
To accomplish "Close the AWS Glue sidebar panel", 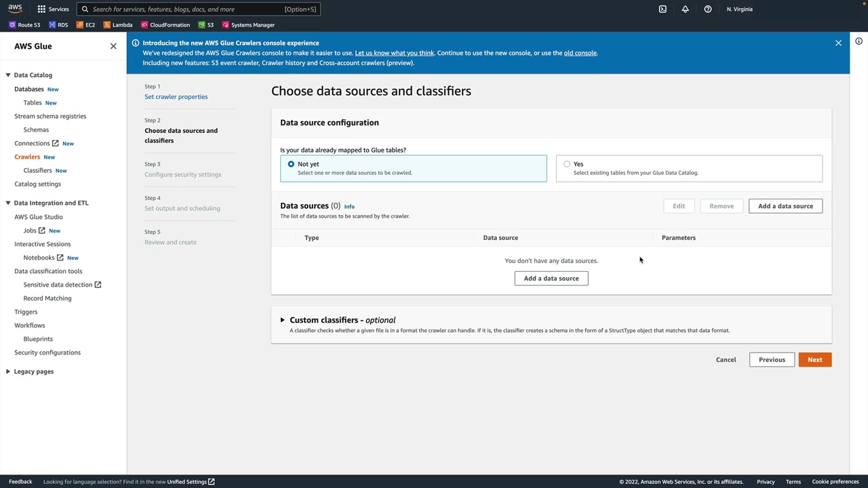I will (113, 46).
